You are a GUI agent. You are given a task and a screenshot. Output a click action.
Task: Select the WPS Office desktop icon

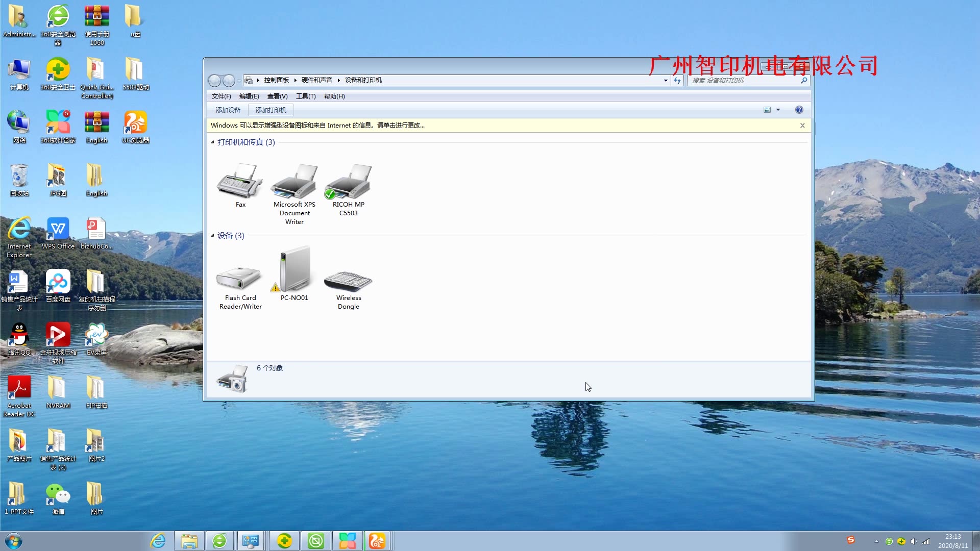coord(58,233)
